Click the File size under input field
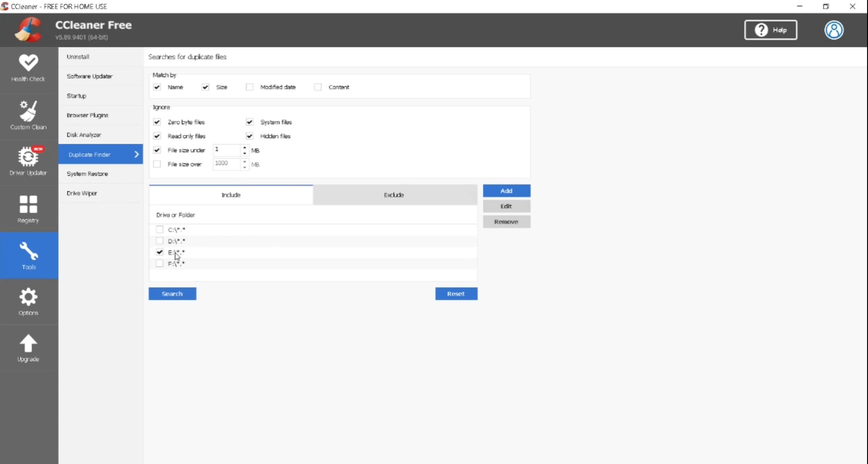 click(226, 150)
